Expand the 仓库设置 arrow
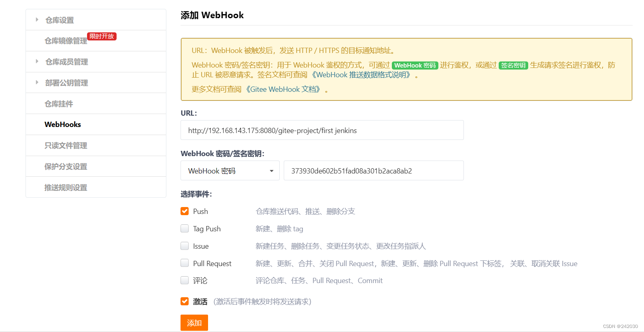Viewport: 644px width, 332px height. 37,19
